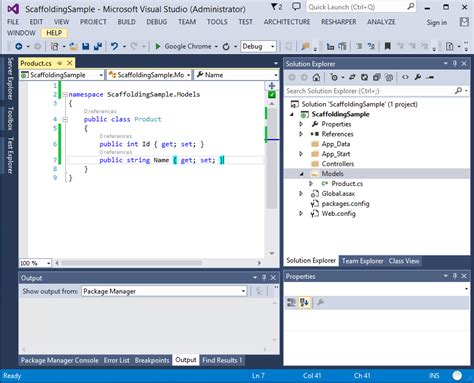Switch to the Error List tab
Image resolution: width=474 pixels, height=383 pixels.
point(116,360)
